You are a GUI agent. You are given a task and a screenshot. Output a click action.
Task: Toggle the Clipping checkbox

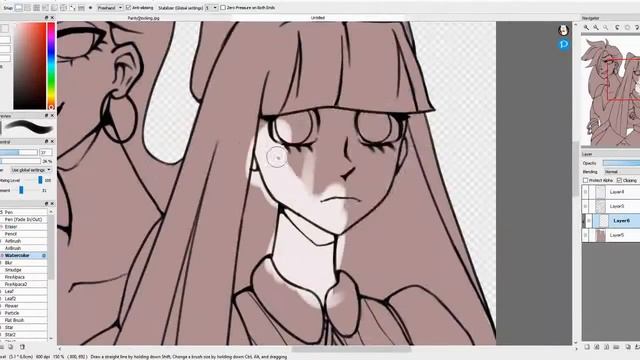[x=619, y=180]
